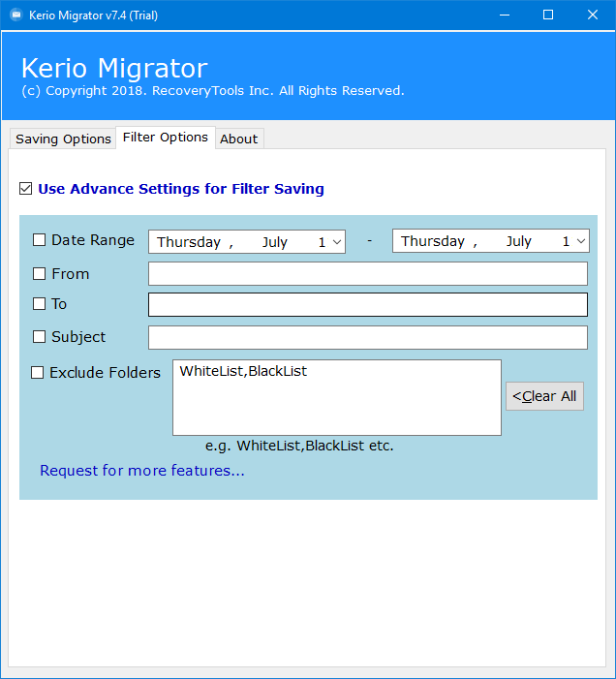Select the month July in start date
This screenshot has height=679, width=616.
pos(274,242)
